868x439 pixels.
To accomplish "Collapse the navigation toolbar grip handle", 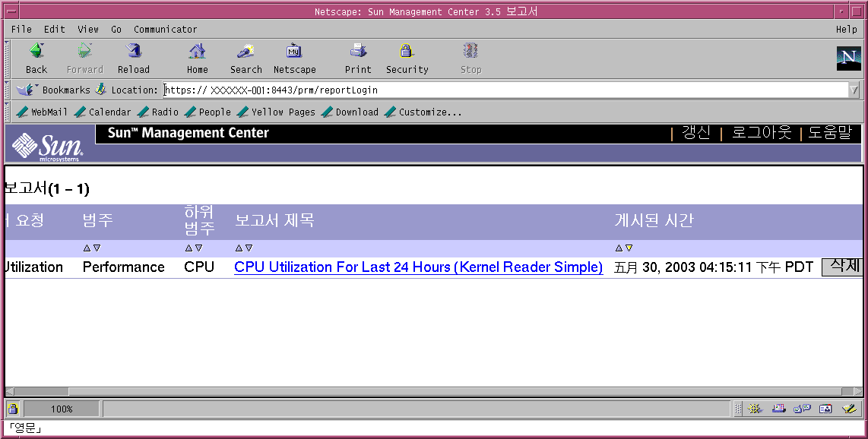I will [x=7, y=58].
